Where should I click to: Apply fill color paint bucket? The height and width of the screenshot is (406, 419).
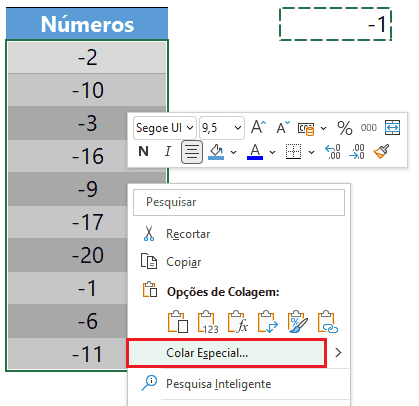pyautogui.click(x=216, y=152)
